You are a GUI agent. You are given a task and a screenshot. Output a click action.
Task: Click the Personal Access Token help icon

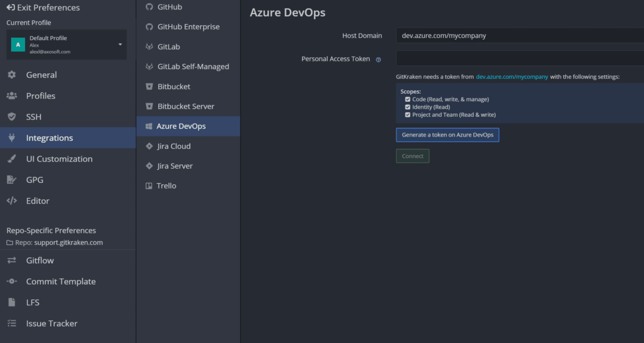click(378, 59)
